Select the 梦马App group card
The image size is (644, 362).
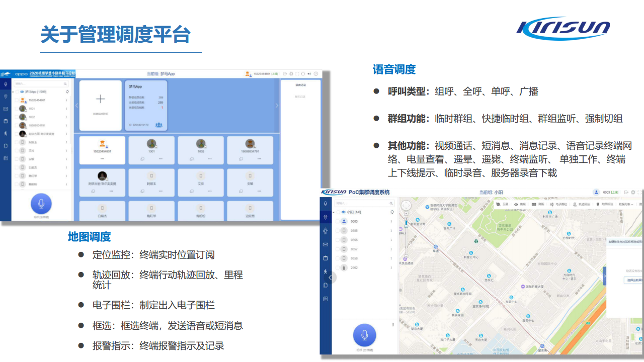pos(146,105)
